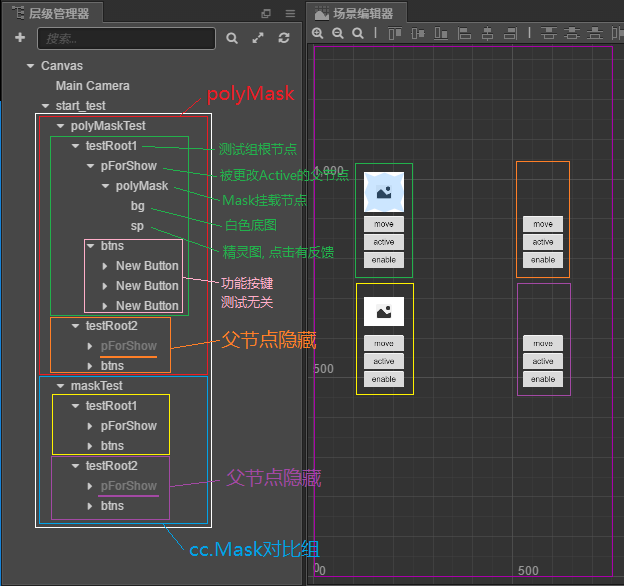Click the search input in hierarchy panel
The image size is (624, 586).
pyautogui.click(x=126, y=38)
